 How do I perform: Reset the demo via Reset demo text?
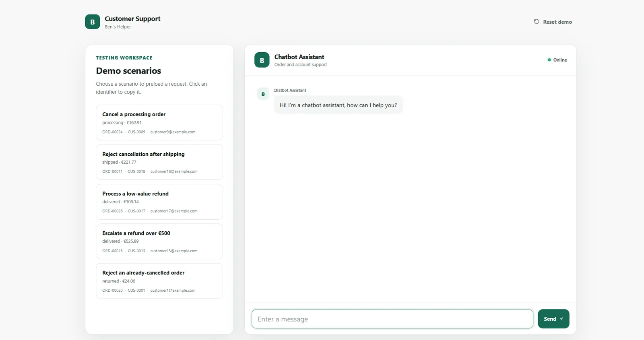[x=557, y=22]
